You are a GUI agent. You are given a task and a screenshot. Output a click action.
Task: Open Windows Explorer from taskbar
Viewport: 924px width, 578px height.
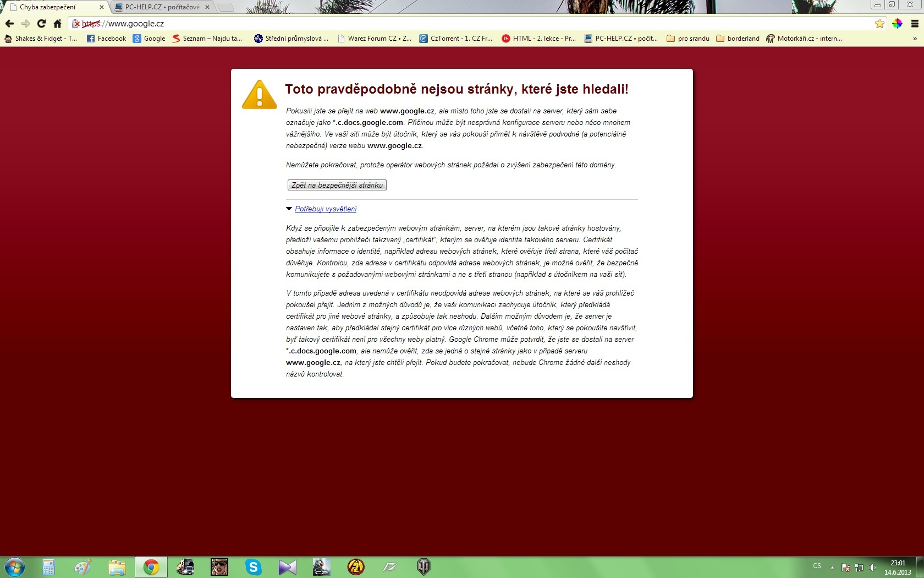coord(117,567)
